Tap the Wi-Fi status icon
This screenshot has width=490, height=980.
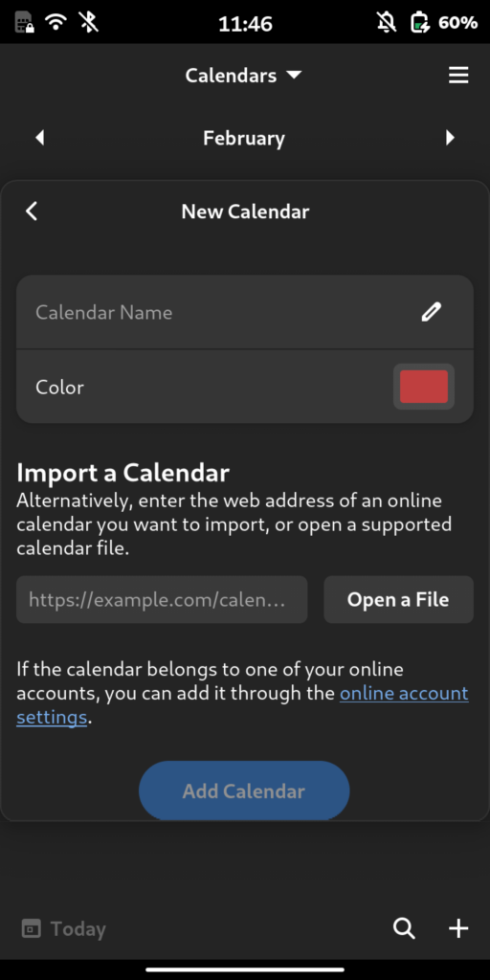point(56,23)
